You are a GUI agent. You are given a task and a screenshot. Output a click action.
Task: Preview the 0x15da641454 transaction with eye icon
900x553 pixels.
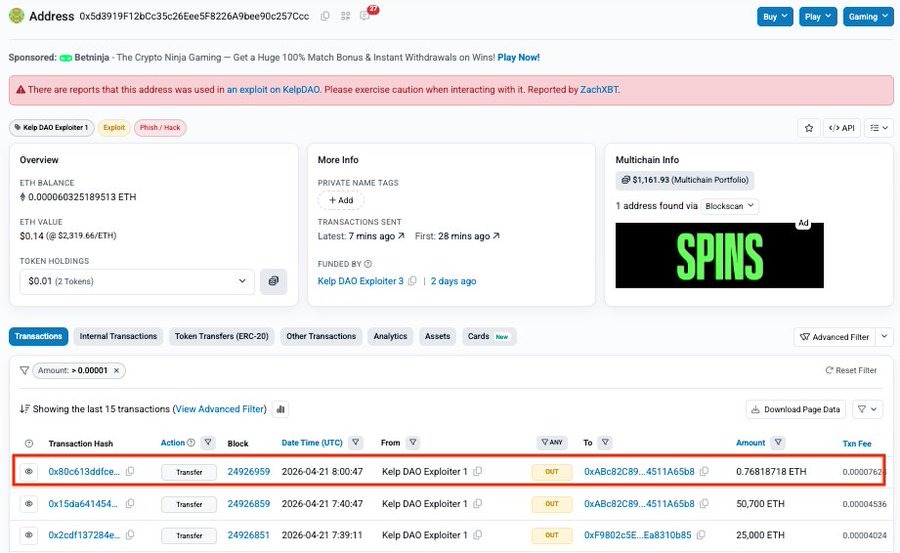pyautogui.click(x=29, y=504)
